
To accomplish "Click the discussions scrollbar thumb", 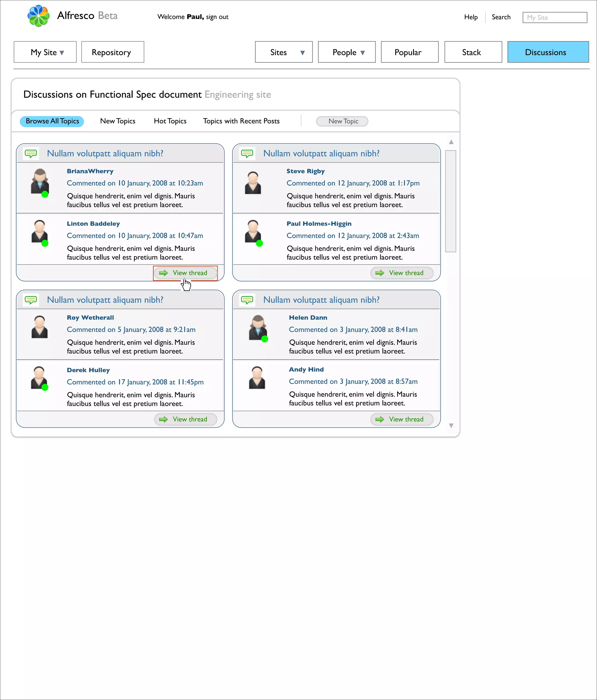I will pos(451,201).
